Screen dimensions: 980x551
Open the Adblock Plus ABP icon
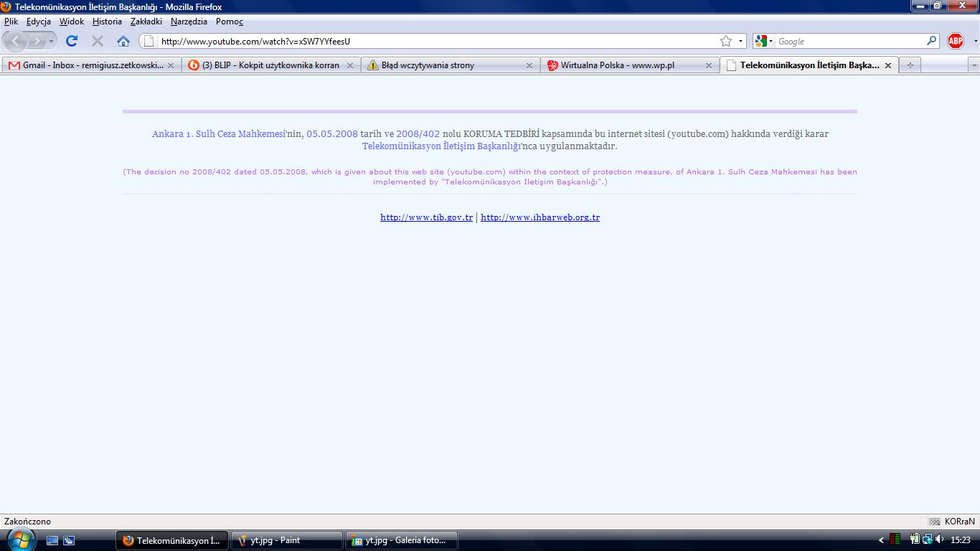pyautogui.click(x=955, y=41)
